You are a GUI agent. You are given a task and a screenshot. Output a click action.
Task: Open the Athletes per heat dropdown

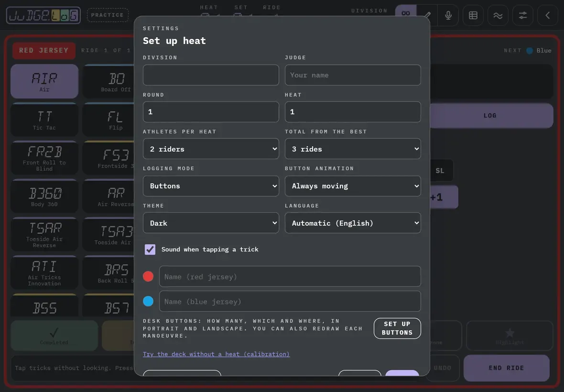coord(211,149)
